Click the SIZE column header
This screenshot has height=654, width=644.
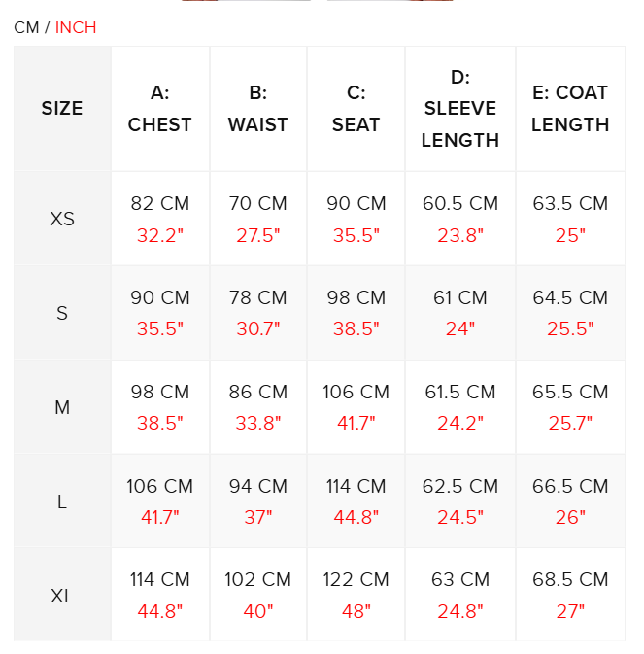tap(62, 109)
